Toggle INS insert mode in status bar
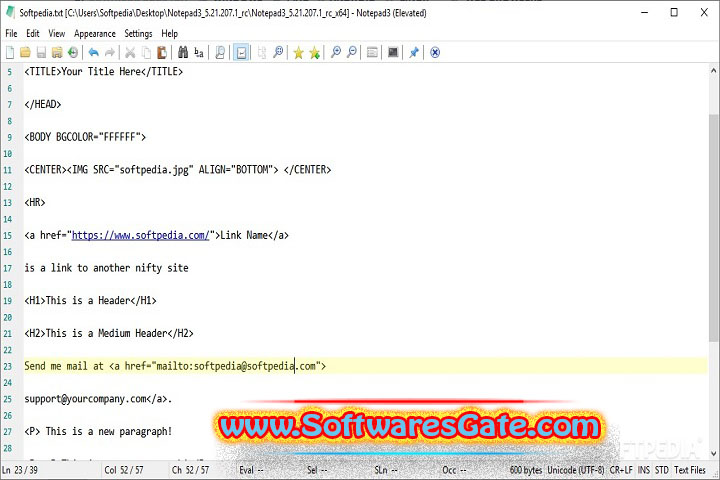This screenshot has height=480, width=720. 643,470
